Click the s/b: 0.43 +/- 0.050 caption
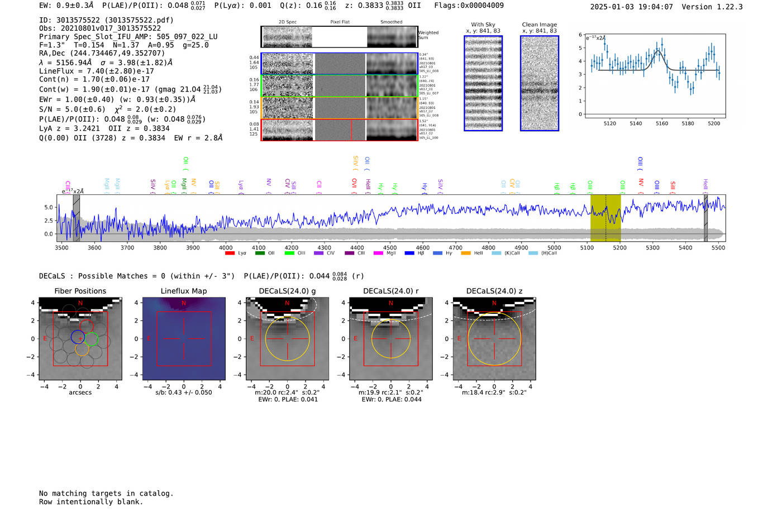Image resolution: width=782 pixels, height=532 pixels. coord(184,392)
